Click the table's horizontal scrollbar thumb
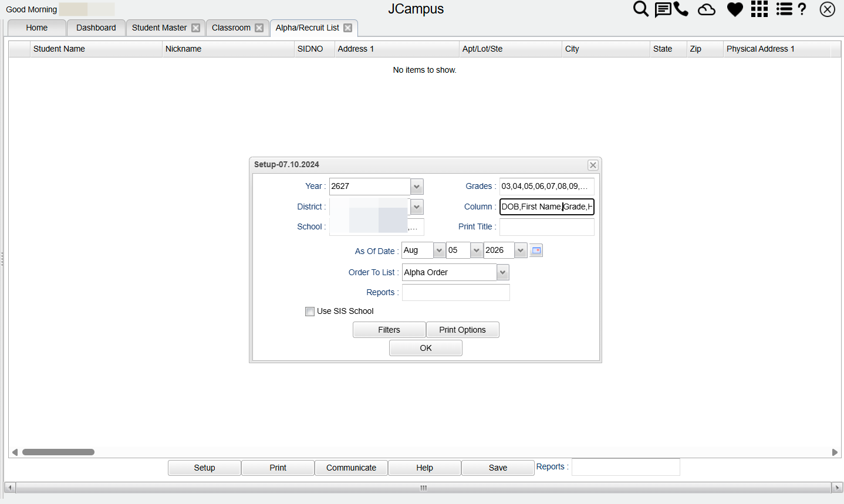The width and height of the screenshot is (844, 504). click(x=58, y=452)
